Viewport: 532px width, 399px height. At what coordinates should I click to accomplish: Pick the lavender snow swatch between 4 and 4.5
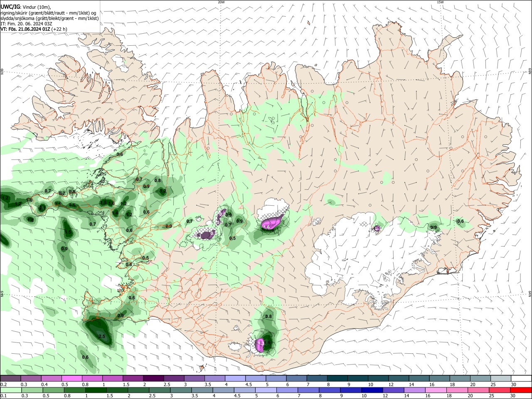click(x=235, y=378)
